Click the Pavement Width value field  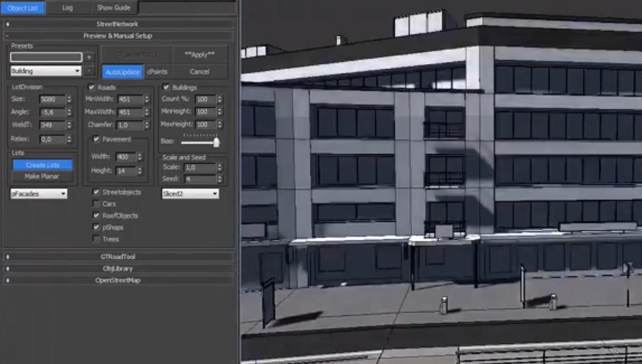coord(125,157)
